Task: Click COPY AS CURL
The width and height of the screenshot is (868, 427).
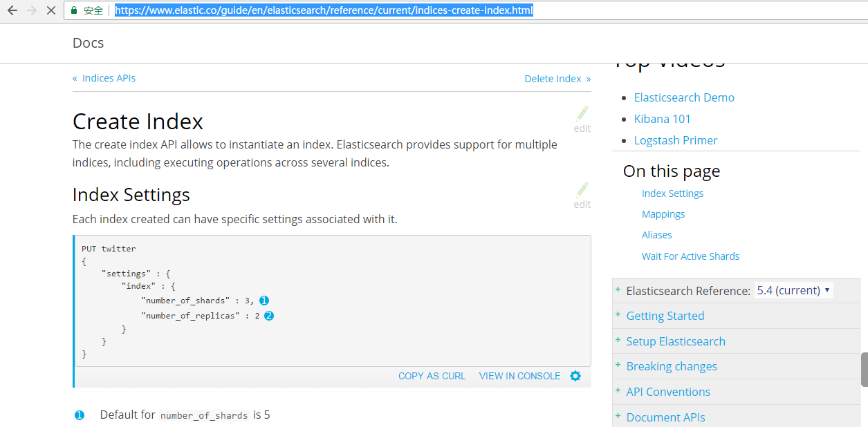Action: [432, 376]
